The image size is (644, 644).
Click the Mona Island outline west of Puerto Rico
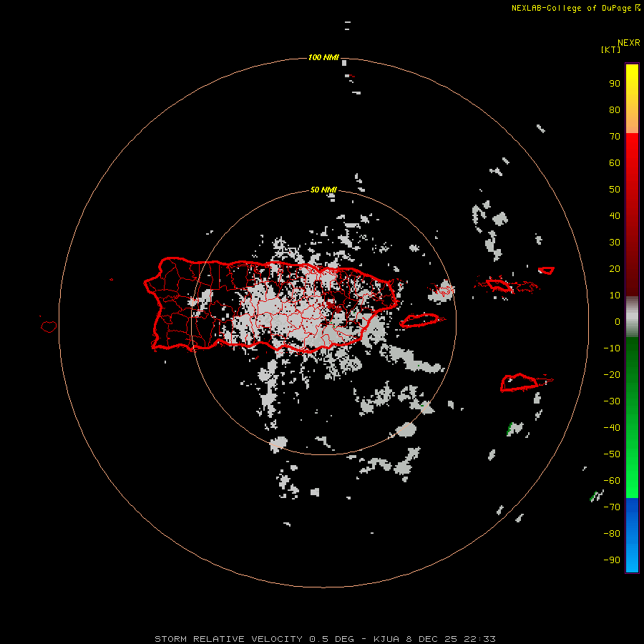pyautogui.click(x=49, y=326)
